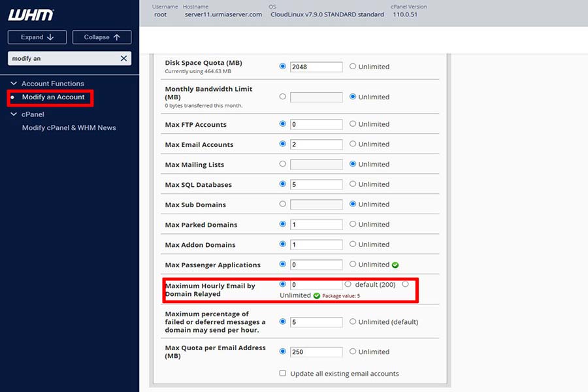
Task: Select custom value radio for Max Sub Domains
Action: tap(283, 204)
